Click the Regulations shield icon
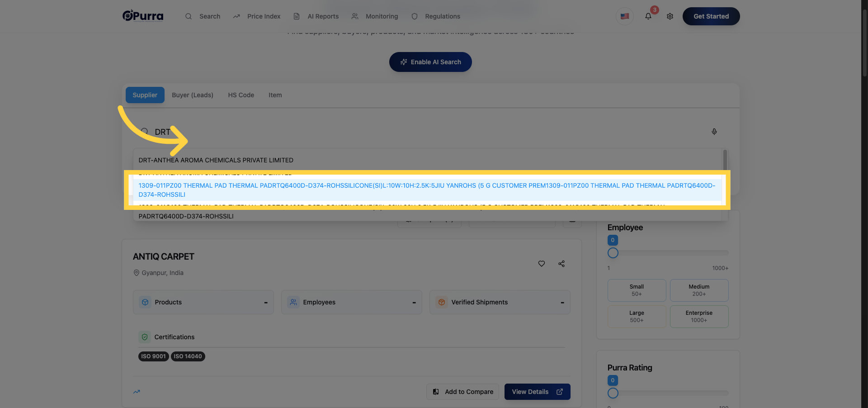The image size is (868, 408). [x=415, y=16]
